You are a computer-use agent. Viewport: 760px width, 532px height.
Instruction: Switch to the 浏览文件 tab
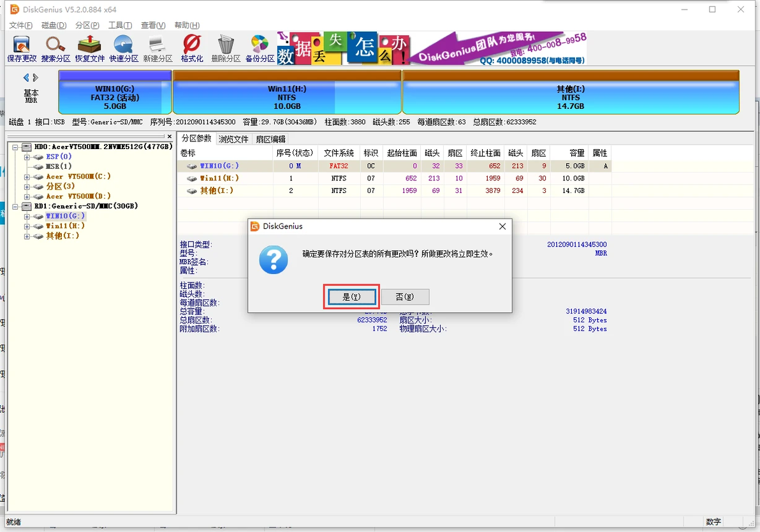233,138
